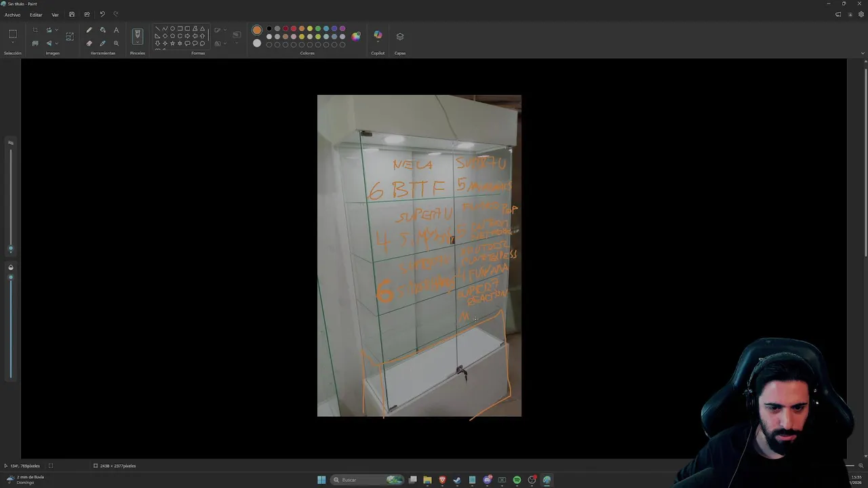Viewport: 868px width, 488px height.
Task: Click the vertical scrollbar of the canvas
Action: point(865,161)
